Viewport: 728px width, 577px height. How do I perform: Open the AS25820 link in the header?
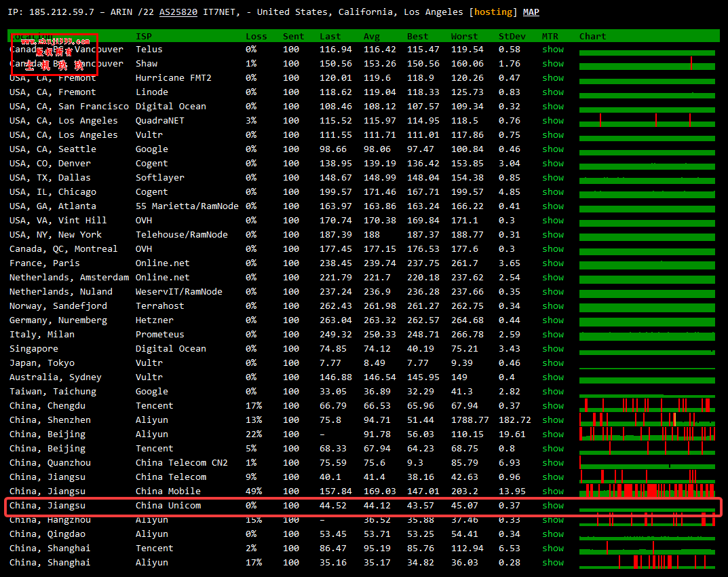[178, 12]
